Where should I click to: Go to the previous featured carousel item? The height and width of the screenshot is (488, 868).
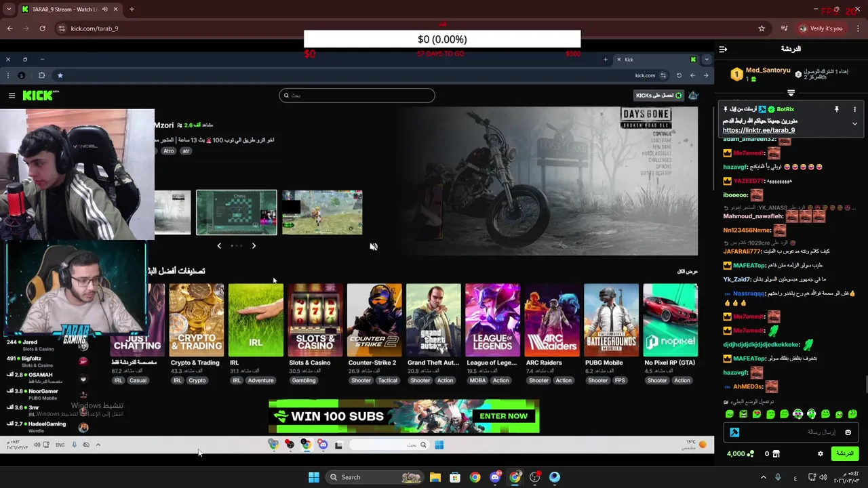tap(219, 246)
